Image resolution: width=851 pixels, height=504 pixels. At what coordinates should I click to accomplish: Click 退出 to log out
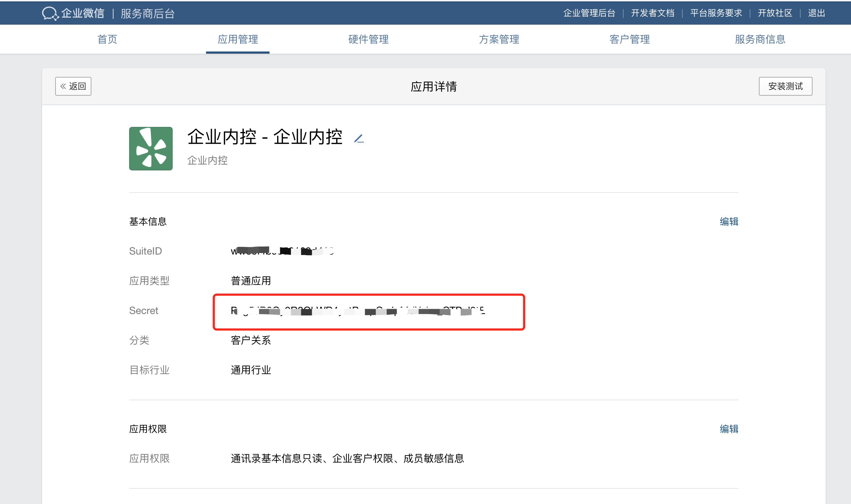(817, 13)
